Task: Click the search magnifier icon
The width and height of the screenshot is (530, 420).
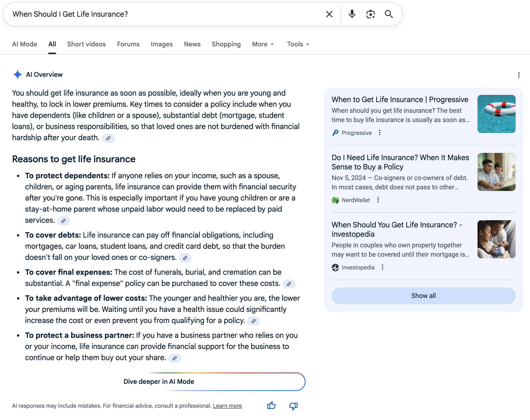Action: pyautogui.click(x=389, y=14)
